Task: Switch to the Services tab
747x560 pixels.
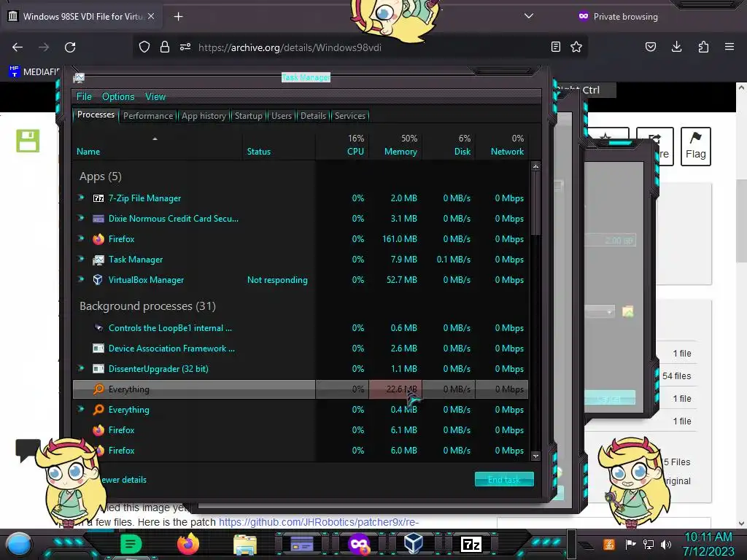Action: [350, 116]
